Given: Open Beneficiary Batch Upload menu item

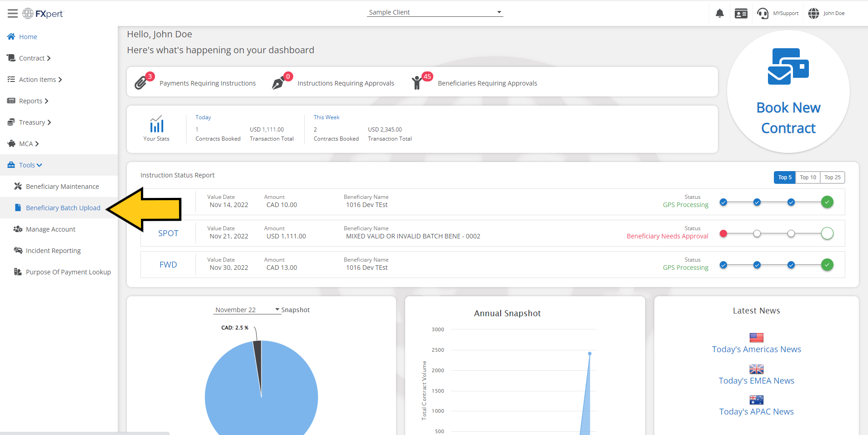Looking at the screenshot, I should click(63, 208).
